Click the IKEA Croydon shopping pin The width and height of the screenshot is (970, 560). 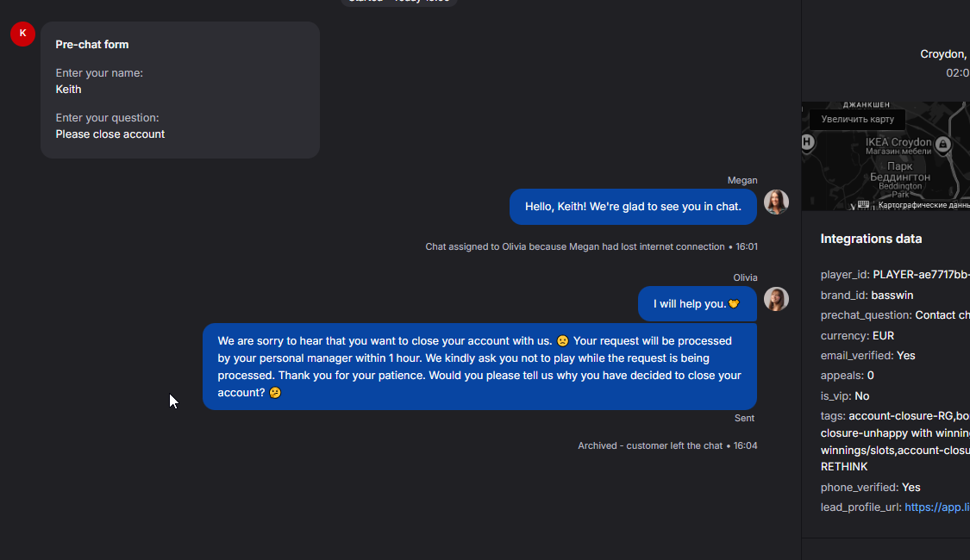[942, 144]
